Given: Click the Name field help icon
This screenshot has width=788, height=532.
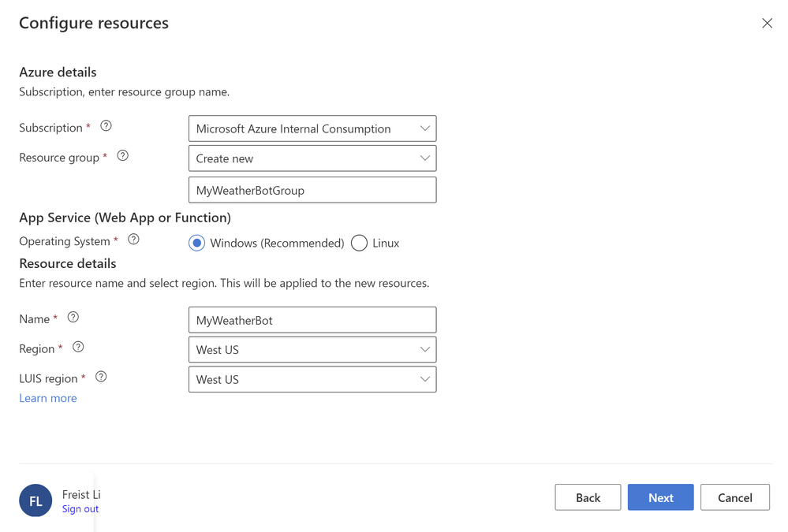Looking at the screenshot, I should pos(73,318).
